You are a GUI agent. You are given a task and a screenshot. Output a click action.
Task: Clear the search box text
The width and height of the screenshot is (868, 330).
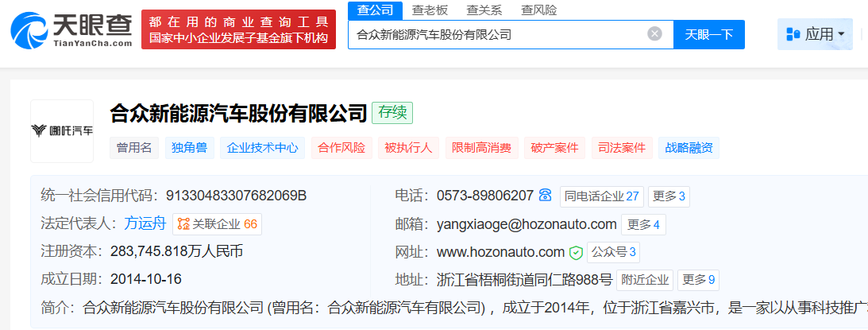click(x=654, y=33)
